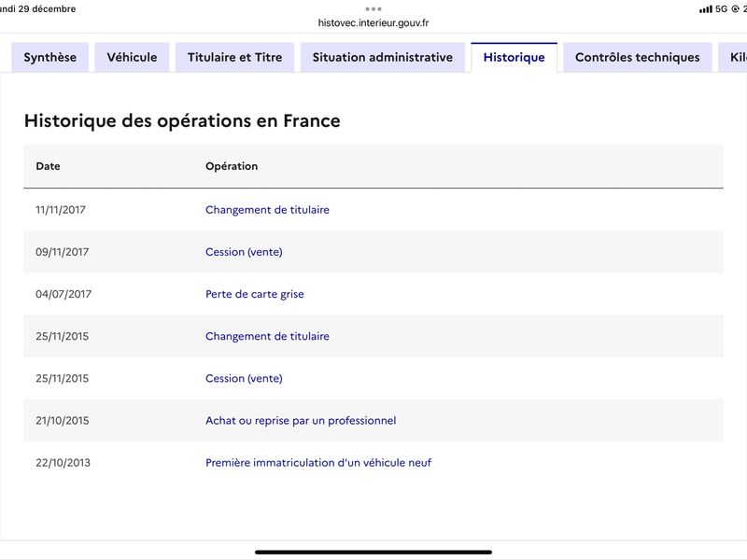
Task: Tap the histovec.interieur.gouv.fr address bar
Action: click(x=373, y=23)
